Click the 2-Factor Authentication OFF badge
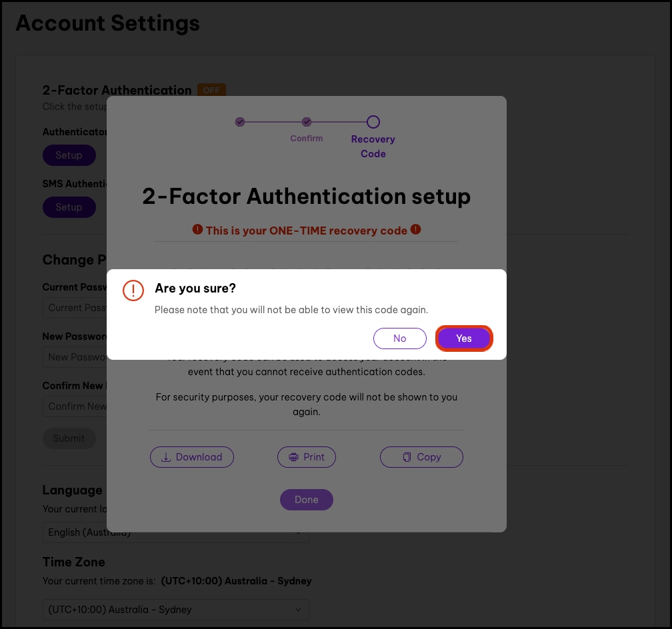The width and height of the screenshot is (672, 629). click(x=211, y=90)
